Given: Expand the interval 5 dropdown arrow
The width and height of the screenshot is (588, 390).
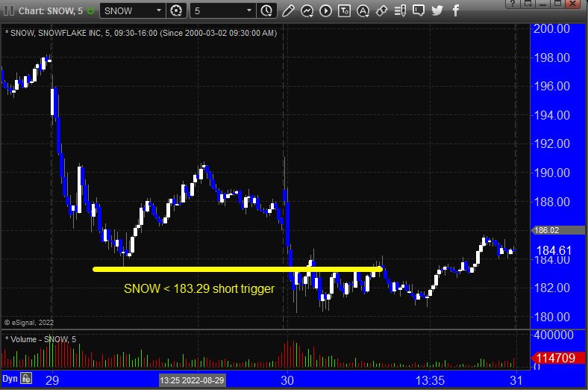Looking at the screenshot, I should (249, 10).
